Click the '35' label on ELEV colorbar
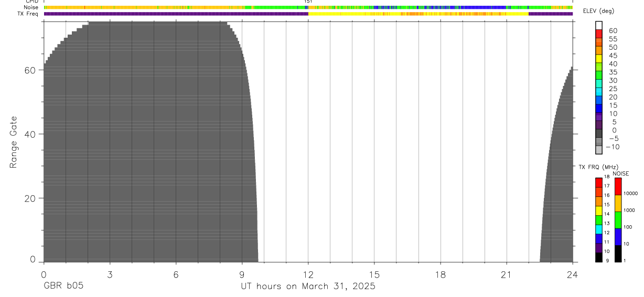The width and height of the screenshot is (644, 297). (613, 72)
